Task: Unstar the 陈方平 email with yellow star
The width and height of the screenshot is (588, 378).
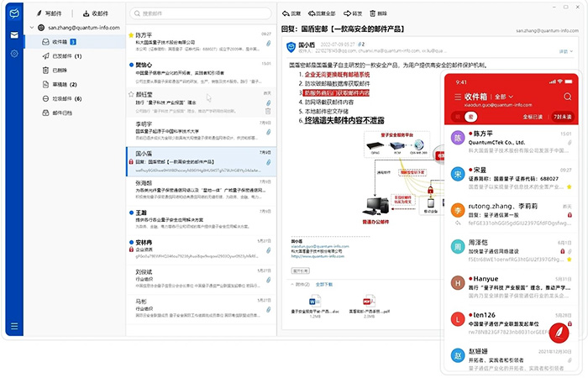Action: click(x=131, y=35)
